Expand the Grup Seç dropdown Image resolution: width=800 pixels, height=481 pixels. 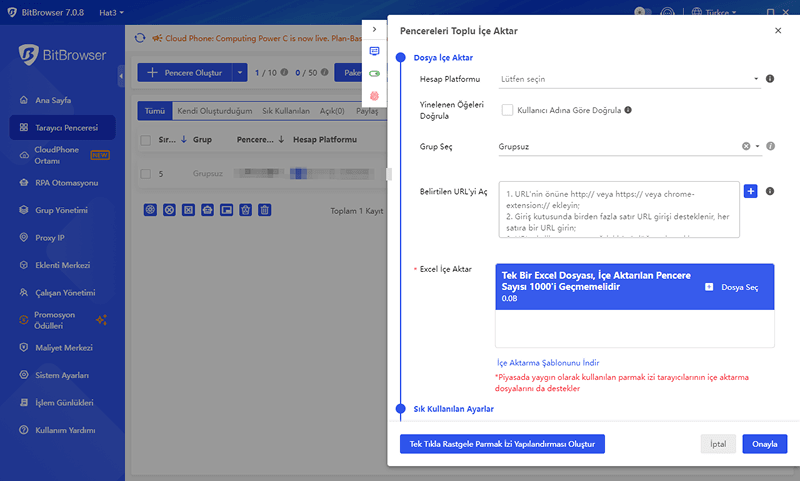click(x=758, y=147)
